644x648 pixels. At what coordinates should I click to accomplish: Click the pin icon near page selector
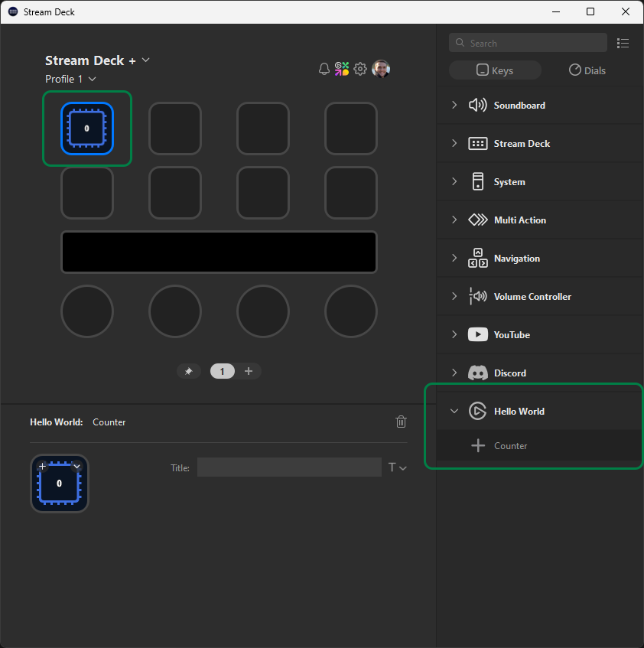pyautogui.click(x=189, y=371)
